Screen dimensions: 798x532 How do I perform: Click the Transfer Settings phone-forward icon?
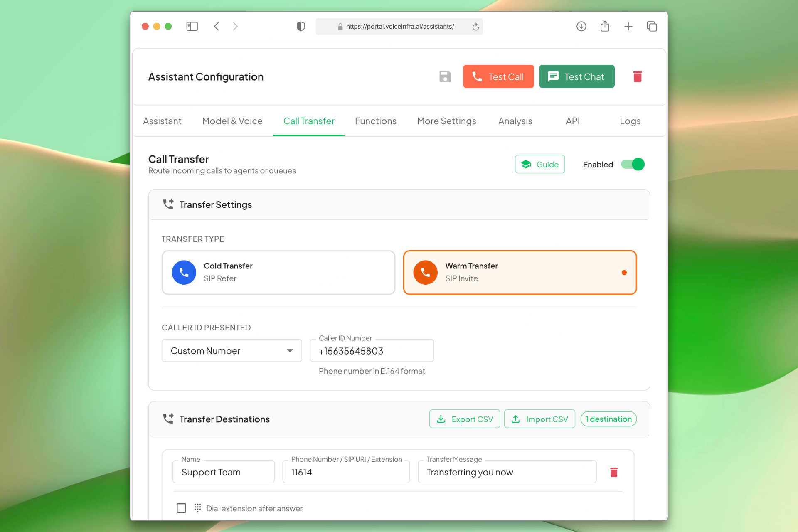[168, 204]
